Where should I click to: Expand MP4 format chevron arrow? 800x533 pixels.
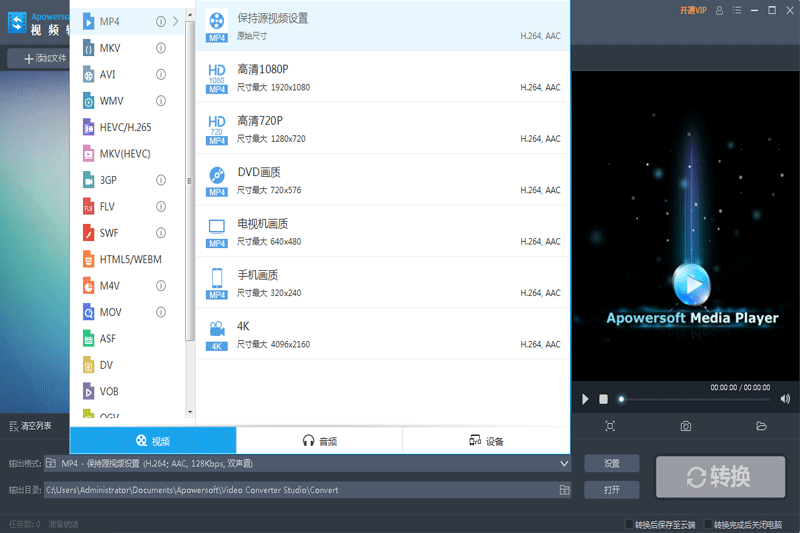[x=177, y=21]
